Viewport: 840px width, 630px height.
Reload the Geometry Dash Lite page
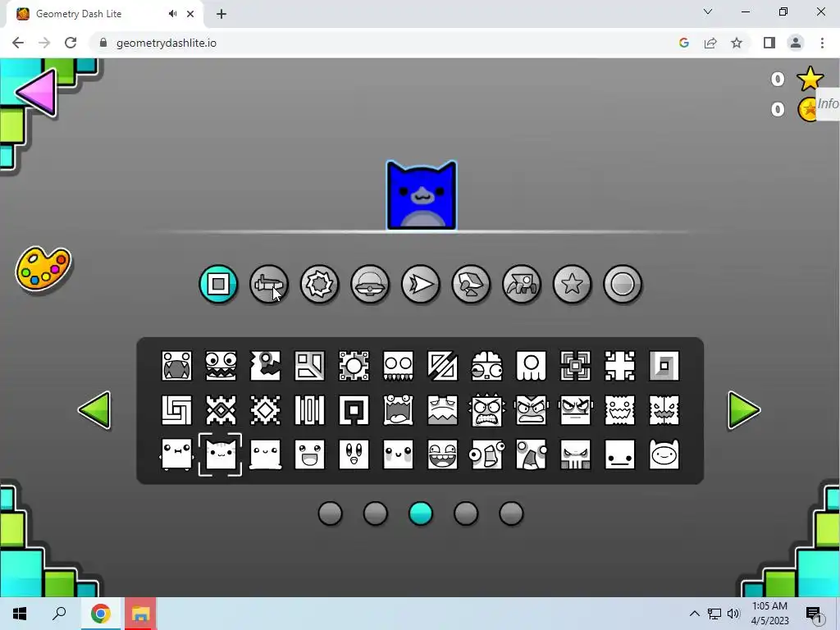pyautogui.click(x=71, y=43)
